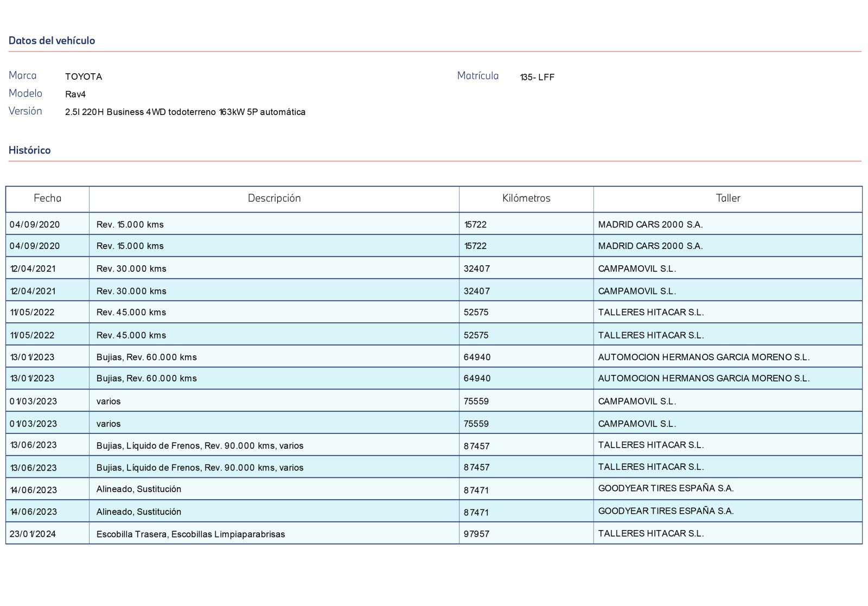Click the 'Datos del vehículo' section heading

point(52,41)
